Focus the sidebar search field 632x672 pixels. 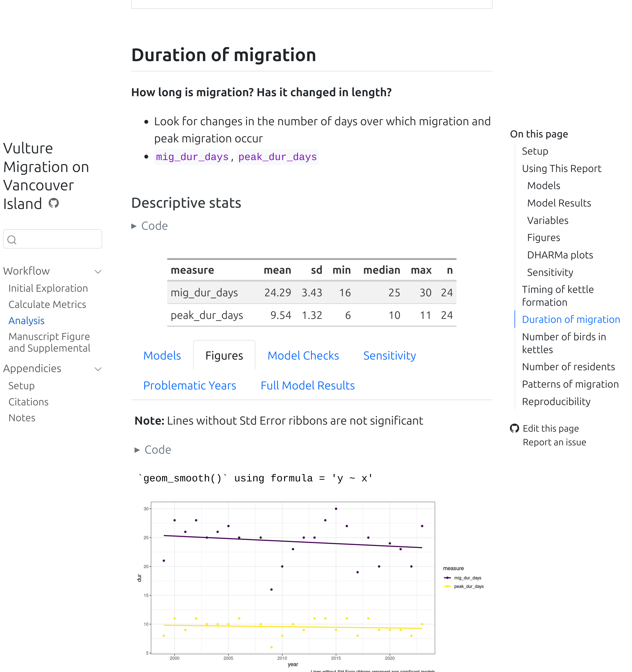[57, 239]
